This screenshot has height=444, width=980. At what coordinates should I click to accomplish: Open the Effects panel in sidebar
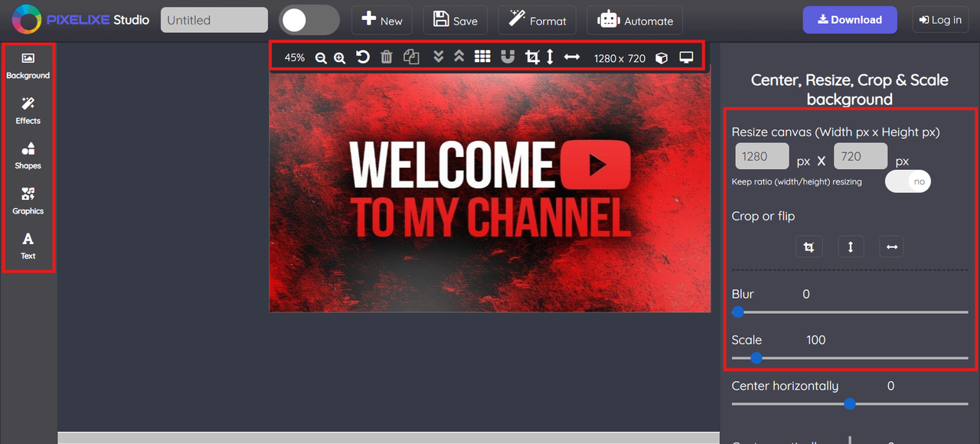click(x=28, y=111)
